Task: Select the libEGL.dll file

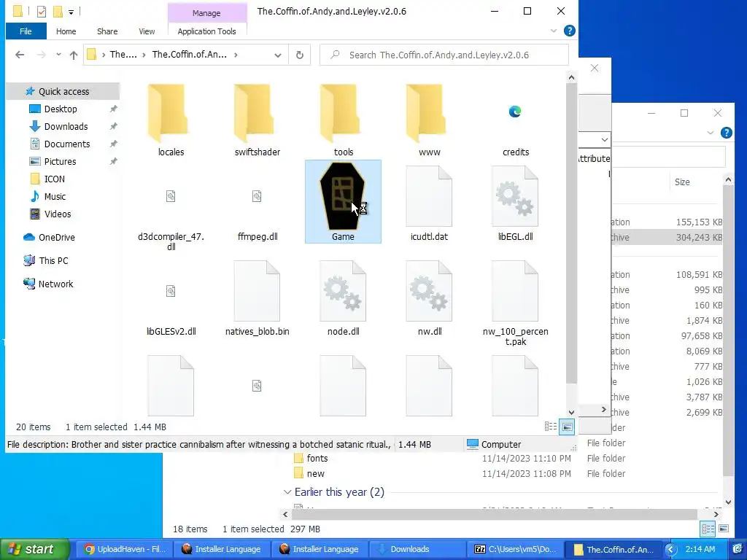Action: click(515, 205)
